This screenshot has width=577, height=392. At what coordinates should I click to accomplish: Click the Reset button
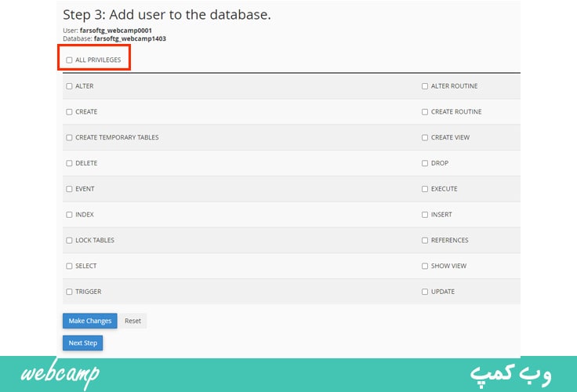point(132,321)
